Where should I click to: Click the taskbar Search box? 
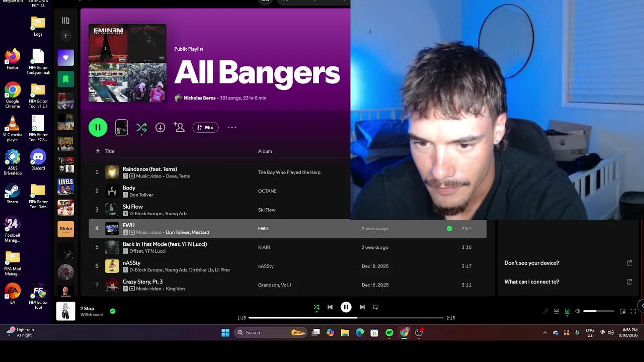point(271,332)
